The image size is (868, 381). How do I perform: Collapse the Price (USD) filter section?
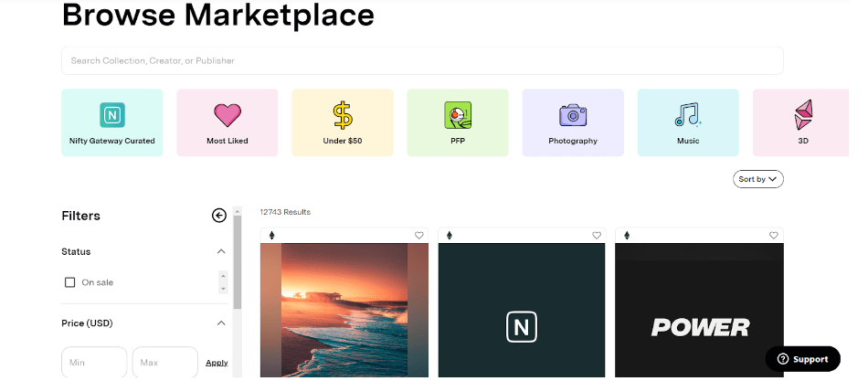221,323
